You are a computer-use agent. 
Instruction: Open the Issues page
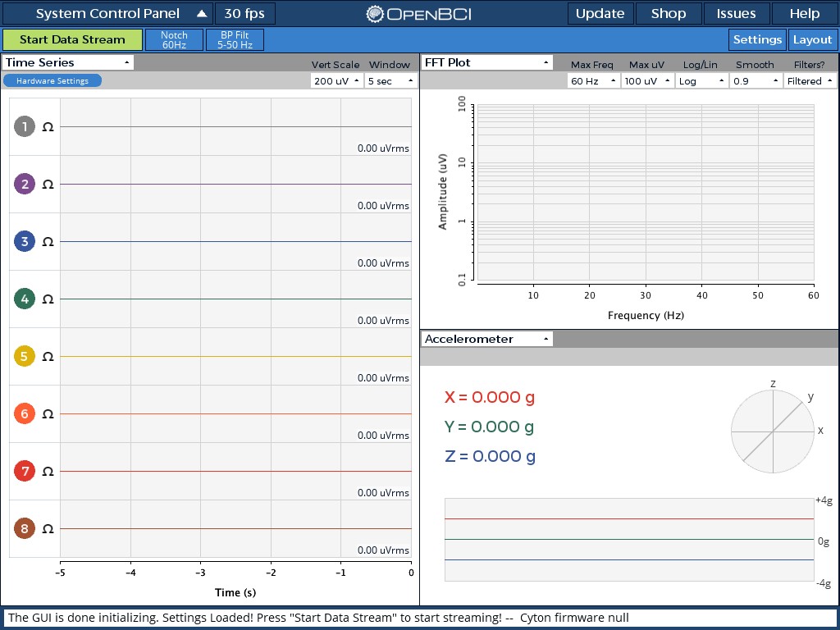737,13
